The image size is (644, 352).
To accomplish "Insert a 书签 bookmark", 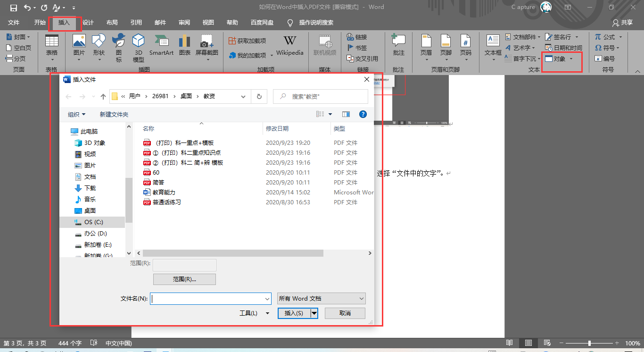I will [x=357, y=48].
